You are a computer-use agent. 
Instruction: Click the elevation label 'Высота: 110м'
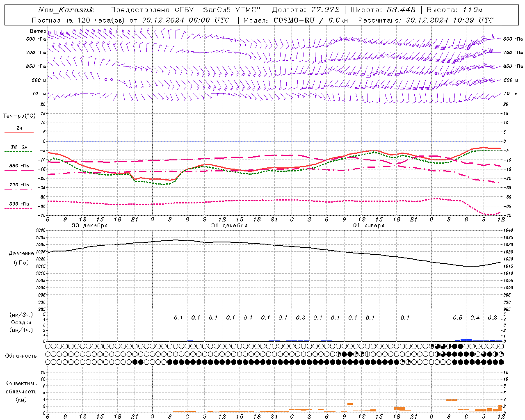point(454,10)
